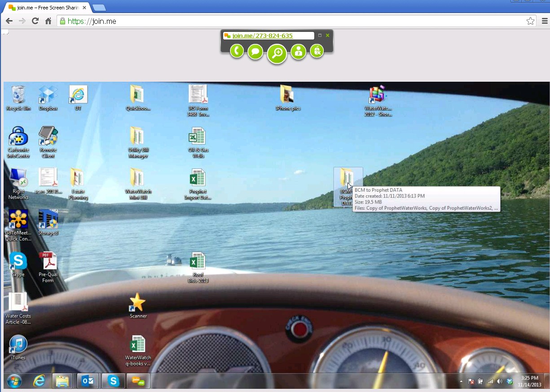Open the Chrome menu
The height and width of the screenshot is (392, 550).
[x=545, y=21]
